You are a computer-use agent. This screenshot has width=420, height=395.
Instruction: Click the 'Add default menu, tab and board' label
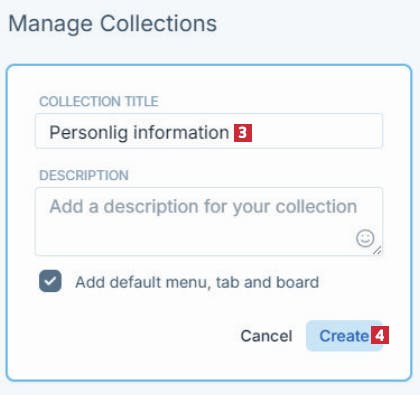(x=197, y=282)
